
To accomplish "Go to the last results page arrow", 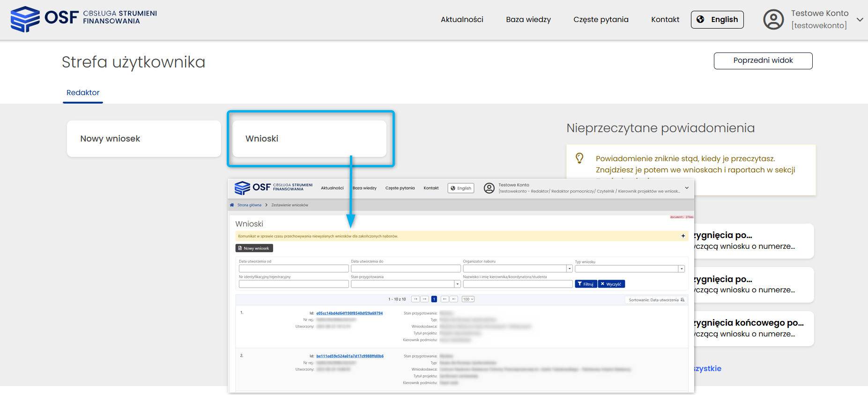I will pyautogui.click(x=453, y=299).
